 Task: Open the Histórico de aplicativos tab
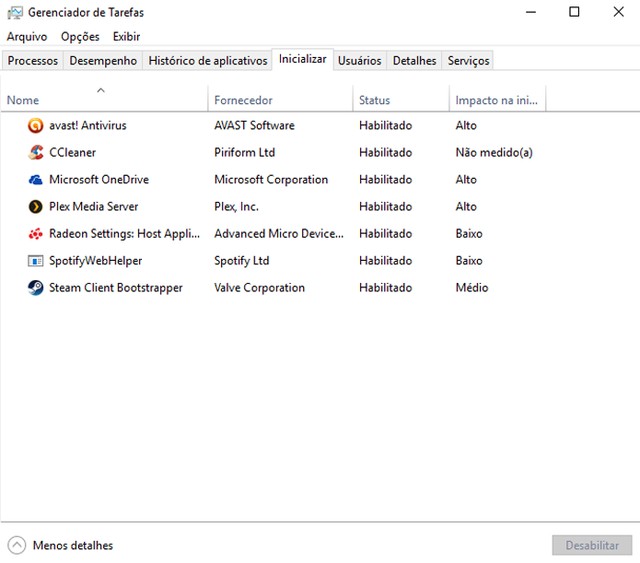[x=208, y=60]
